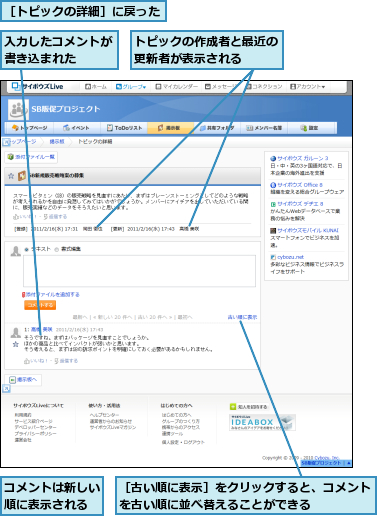Open the cybozu.net sidebar link
377x516 pixels.
[x=290, y=257]
